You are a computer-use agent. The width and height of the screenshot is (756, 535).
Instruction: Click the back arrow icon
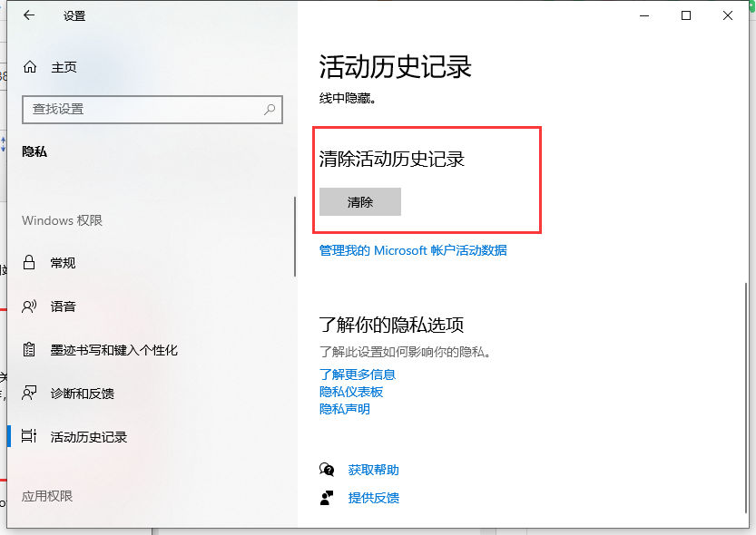click(x=30, y=15)
